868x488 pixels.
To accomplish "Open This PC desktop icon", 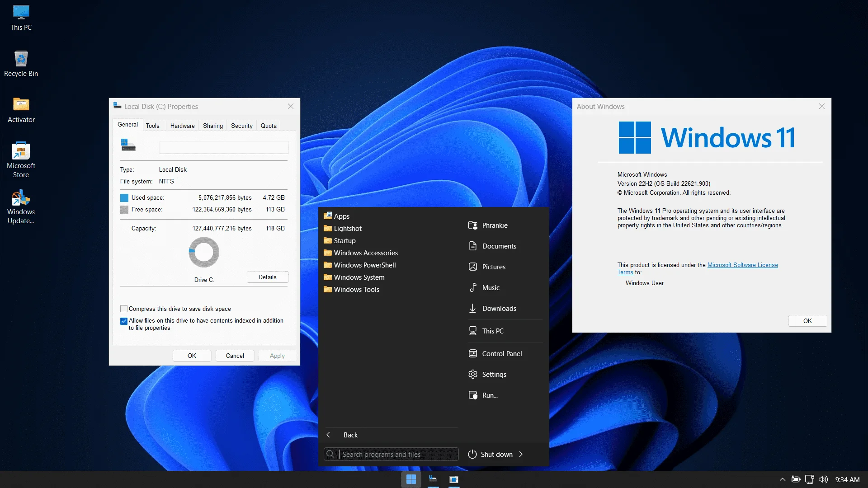I will [x=21, y=18].
